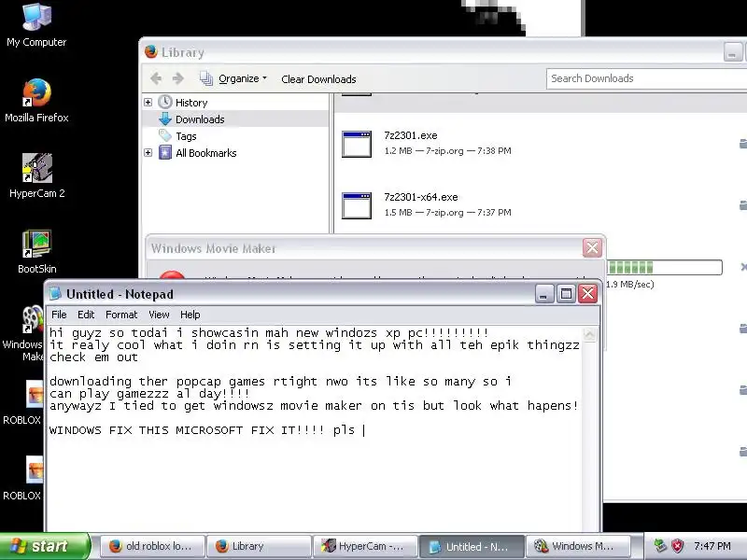
Task: Open the Notepad Format menu
Action: click(x=121, y=315)
